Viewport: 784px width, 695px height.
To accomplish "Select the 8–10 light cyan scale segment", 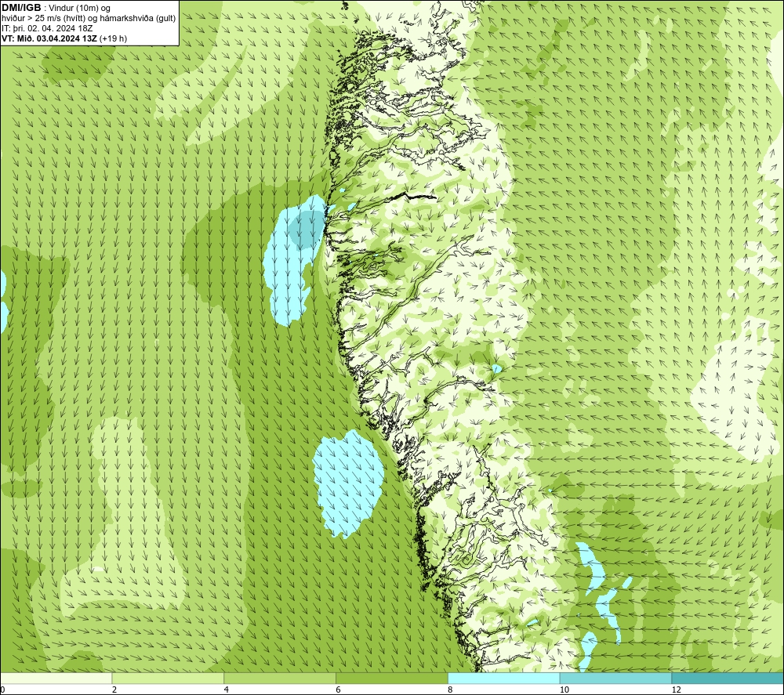I will (x=504, y=678).
